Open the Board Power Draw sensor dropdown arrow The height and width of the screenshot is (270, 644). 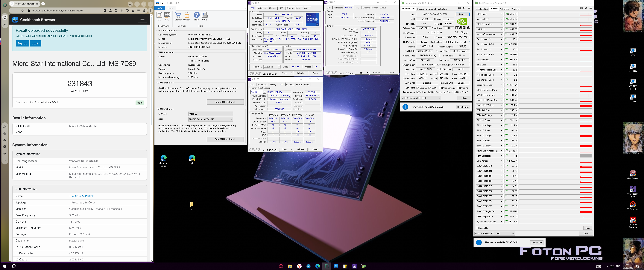tap(502, 85)
